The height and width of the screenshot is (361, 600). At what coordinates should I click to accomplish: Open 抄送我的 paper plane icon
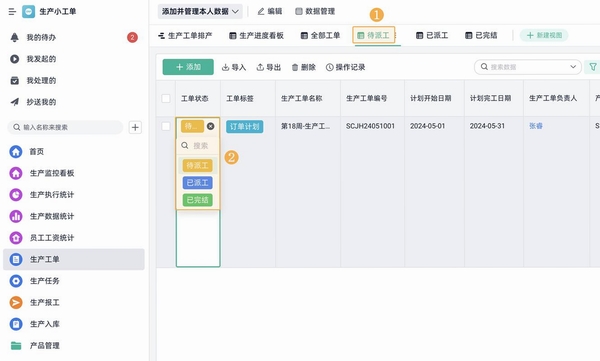tap(15, 102)
